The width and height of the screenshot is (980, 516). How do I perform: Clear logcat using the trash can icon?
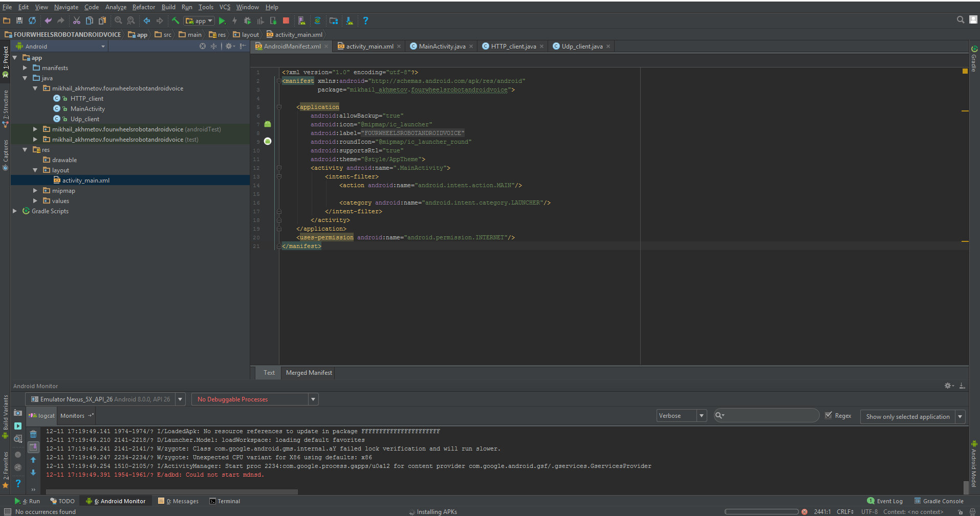pyautogui.click(x=33, y=434)
